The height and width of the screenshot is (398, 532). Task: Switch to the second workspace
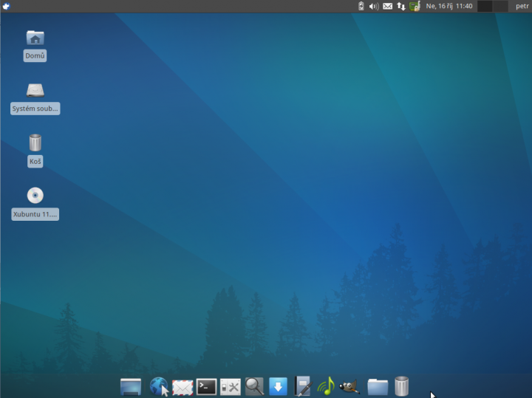500,6
